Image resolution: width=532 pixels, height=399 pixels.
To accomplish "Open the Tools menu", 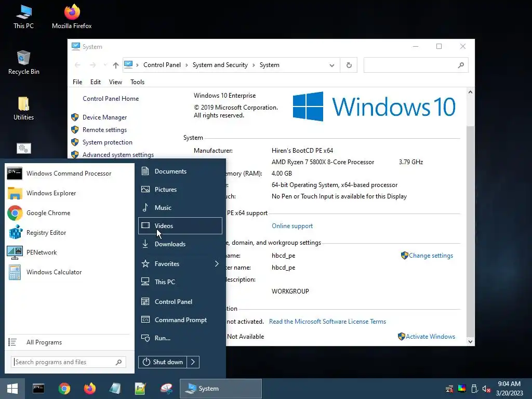I will (137, 82).
